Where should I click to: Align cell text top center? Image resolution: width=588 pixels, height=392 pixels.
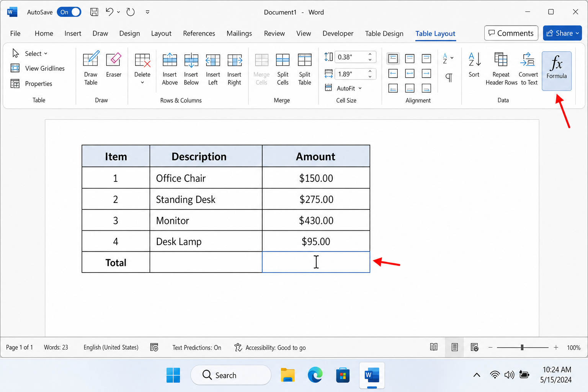click(410, 59)
